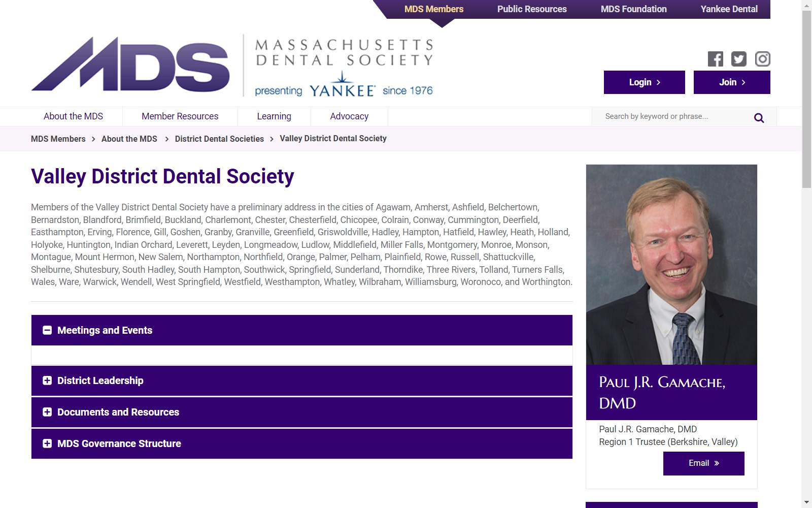The width and height of the screenshot is (812, 508).
Task: Open the Member Resources menu
Action: point(180,116)
